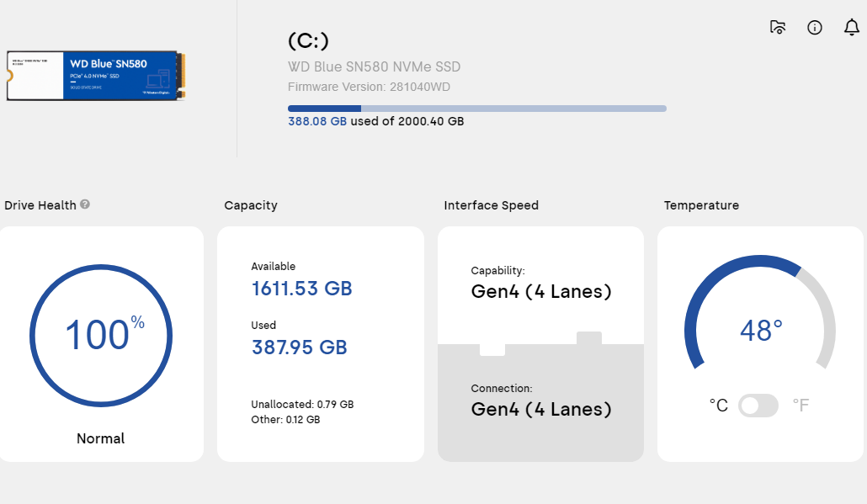Click the Unallocated 0.79 GB line

tap(302, 404)
